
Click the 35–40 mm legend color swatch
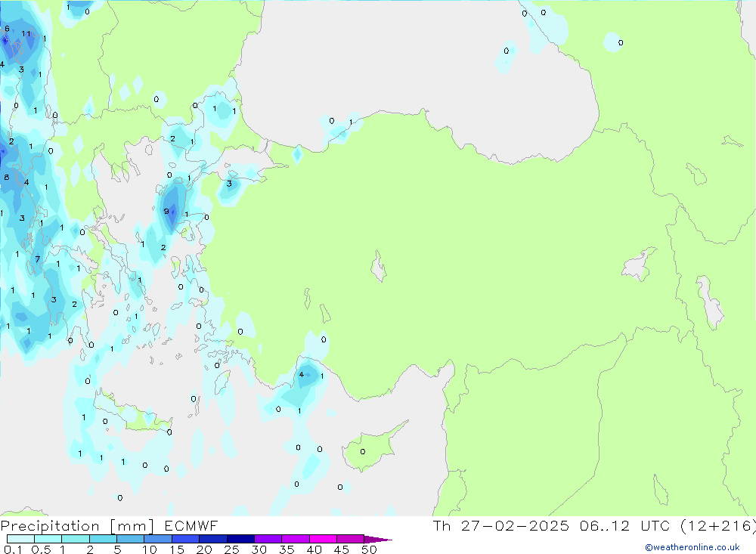coord(296,539)
